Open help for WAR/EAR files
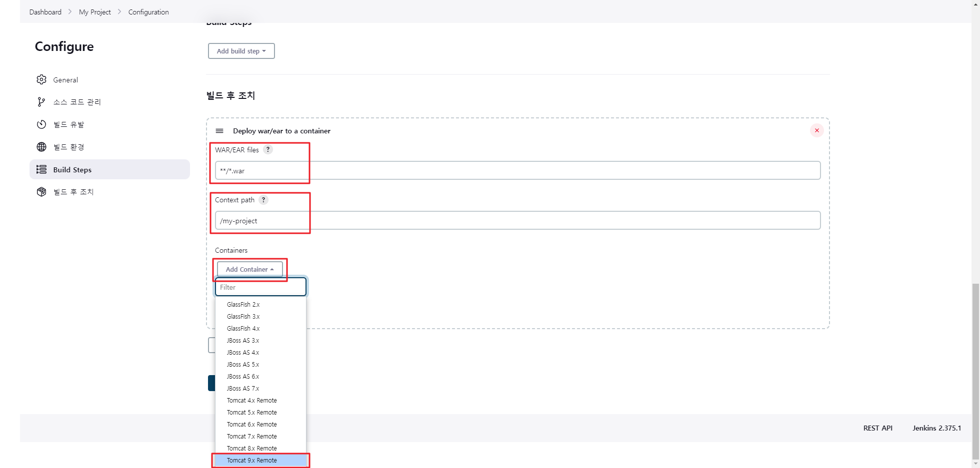The height and width of the screenshot is (468, 980). 268,149
